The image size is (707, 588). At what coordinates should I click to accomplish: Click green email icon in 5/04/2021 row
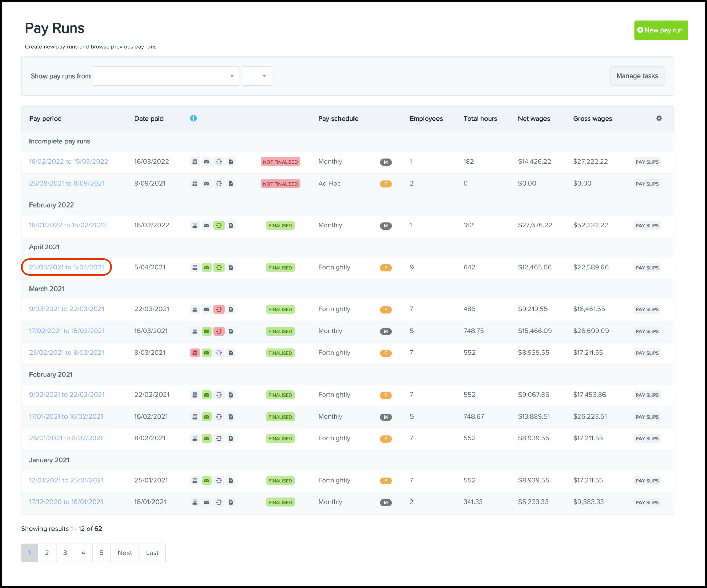click(x=206, y=268)
